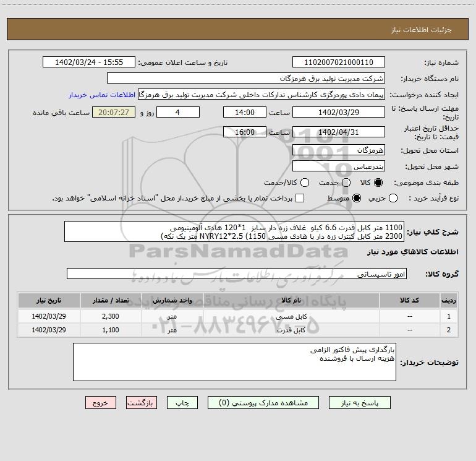Click پاسخ به نیاز button
The image size is (476, 461).
[x=359, y=403]
